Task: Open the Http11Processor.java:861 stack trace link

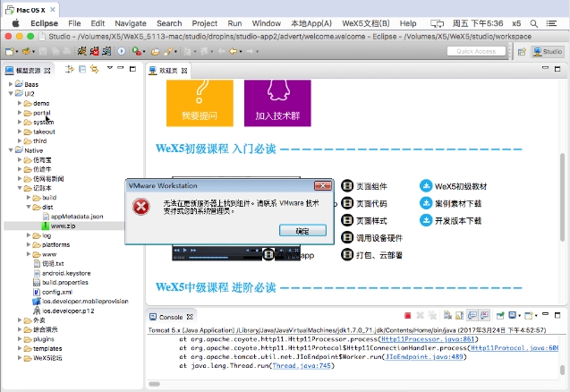Action: pyautogui.click(x=428, y=339)
